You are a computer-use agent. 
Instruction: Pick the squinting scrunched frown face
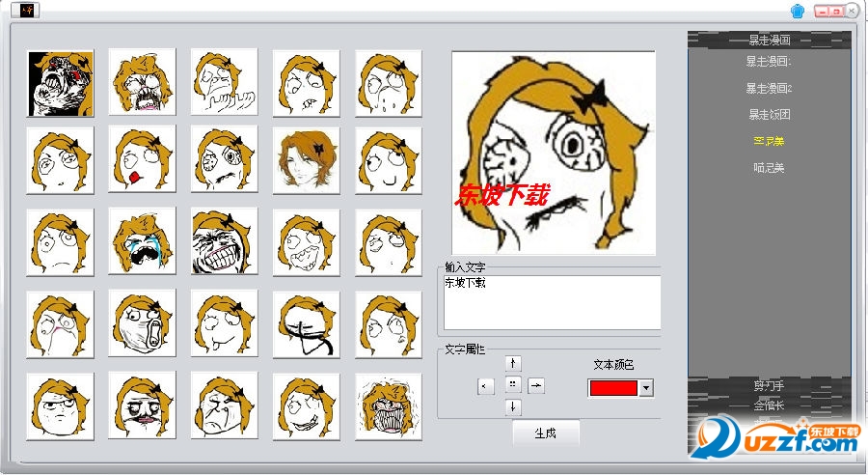pyautogui.click(x=224, y=405)
